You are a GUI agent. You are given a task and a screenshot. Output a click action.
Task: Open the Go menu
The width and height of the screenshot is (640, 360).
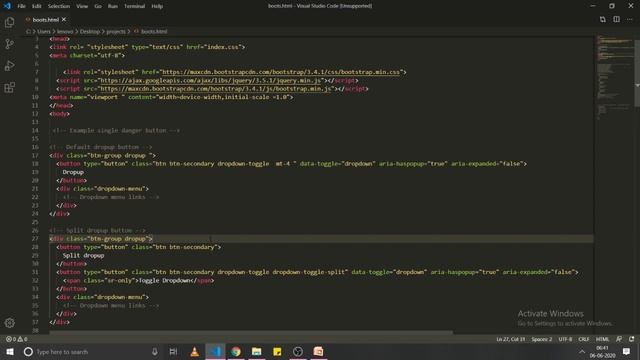(x=98, y=6)
